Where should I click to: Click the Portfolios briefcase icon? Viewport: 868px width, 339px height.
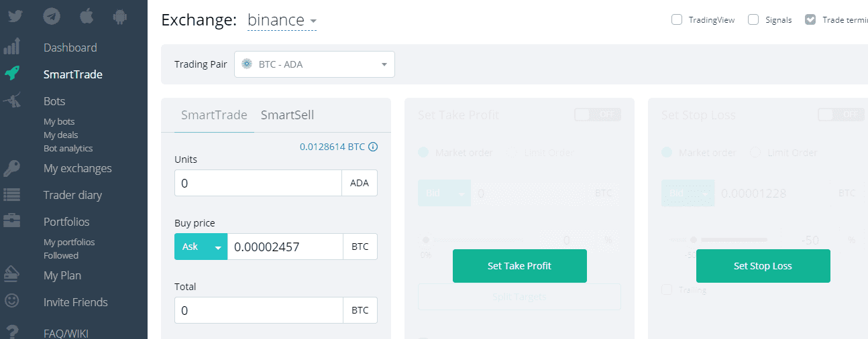[12, 221]
